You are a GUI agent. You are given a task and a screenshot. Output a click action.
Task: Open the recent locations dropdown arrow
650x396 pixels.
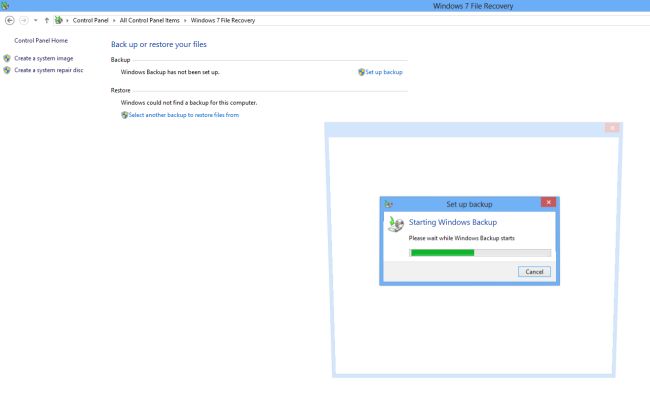click(36, 20)
